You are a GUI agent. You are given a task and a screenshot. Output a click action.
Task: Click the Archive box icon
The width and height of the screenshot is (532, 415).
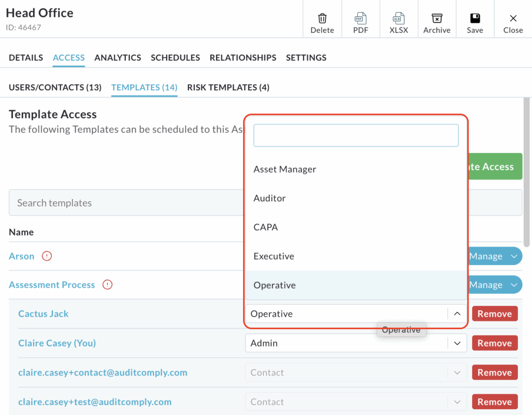pos(437,19)
